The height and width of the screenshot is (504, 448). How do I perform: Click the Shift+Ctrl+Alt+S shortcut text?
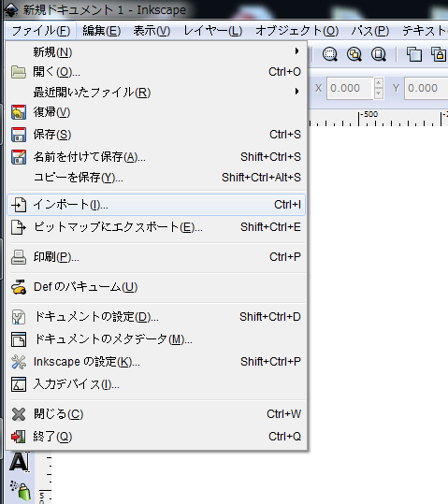(262, 178)
